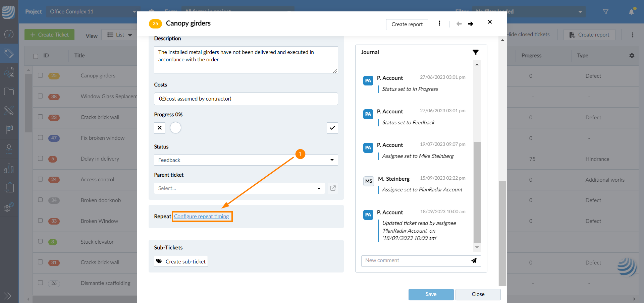Tick the checkbox for Cracks brick wall 23
The width and height of the screenshot is (644, 303).
click(41, 117)
